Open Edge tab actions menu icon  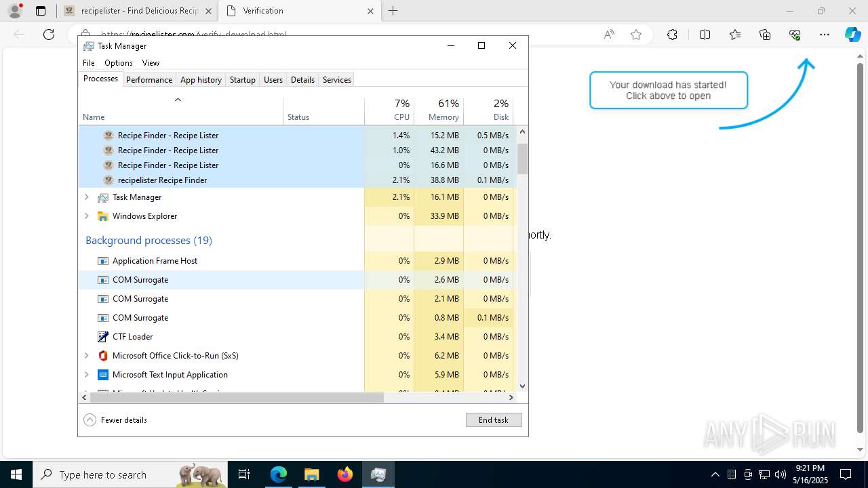click(41, 11)
